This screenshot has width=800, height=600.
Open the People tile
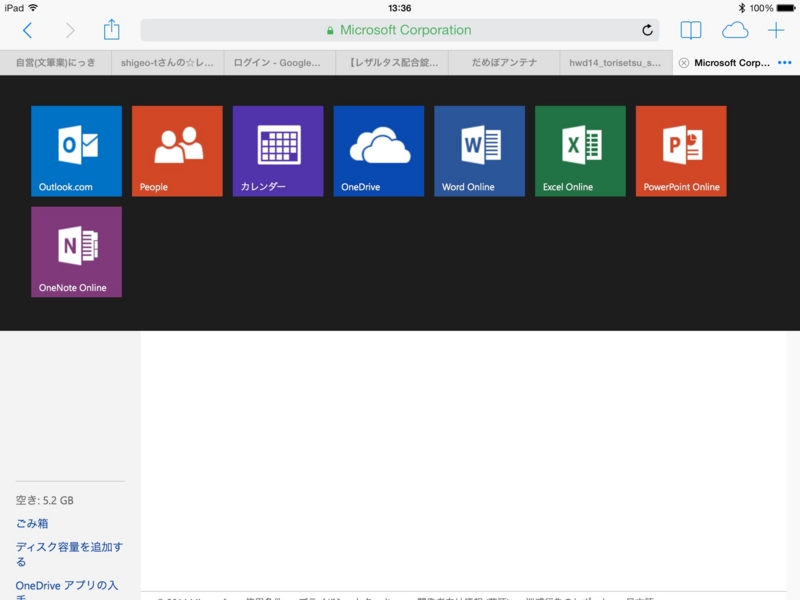coord(177,151)
